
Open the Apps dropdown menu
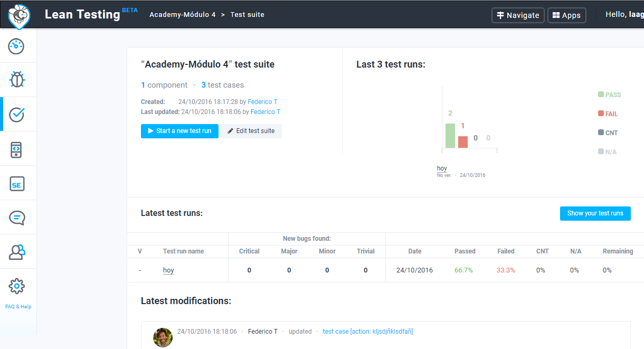(566, 15)
